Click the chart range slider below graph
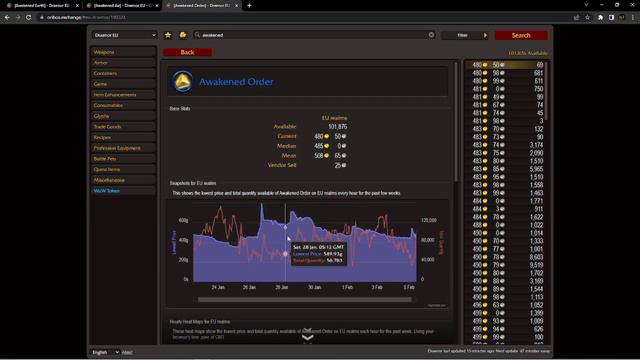The width and height of the screenshot is (640, 360). click(305, 300)
